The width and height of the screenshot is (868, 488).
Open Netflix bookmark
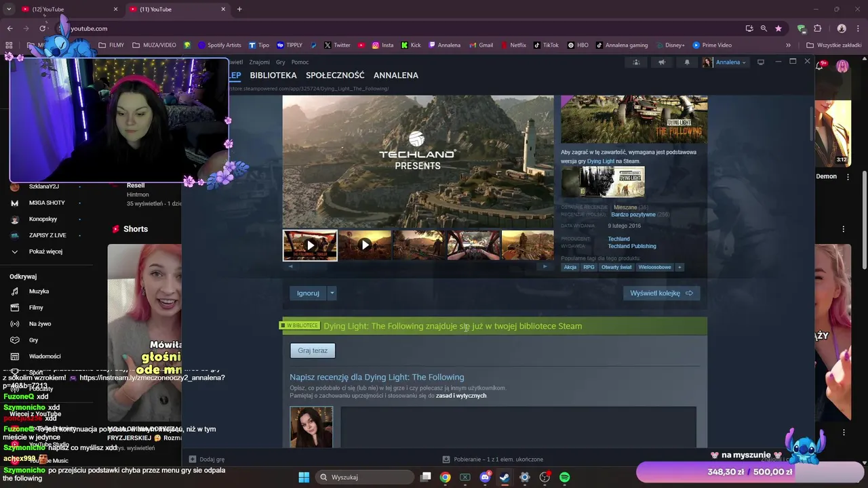click(x=513, y=45)
